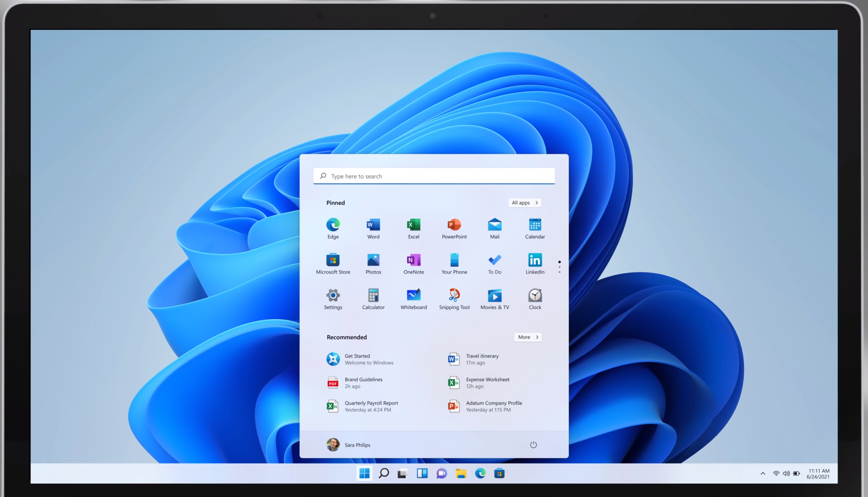Open power options
Viewport: 868px width, 497px height.
533,444
